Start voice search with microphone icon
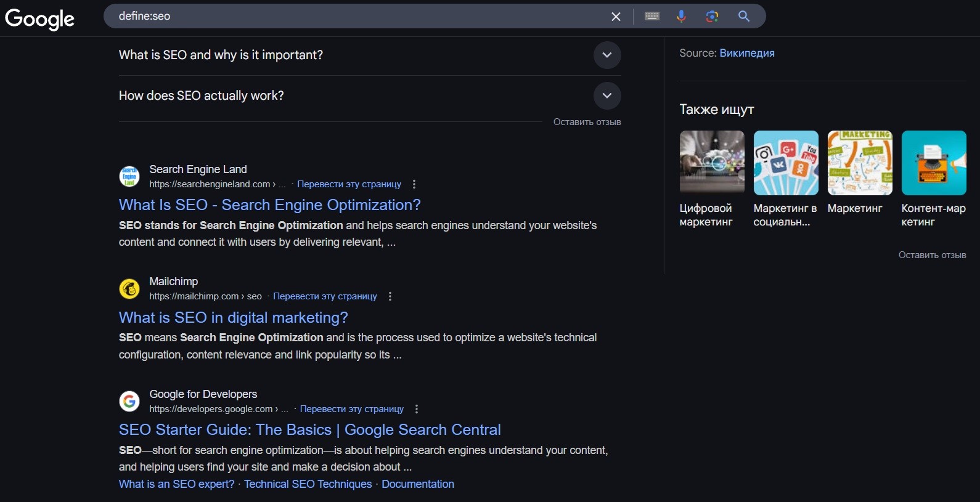The image size is (980, 502). [x=681, y=17]
